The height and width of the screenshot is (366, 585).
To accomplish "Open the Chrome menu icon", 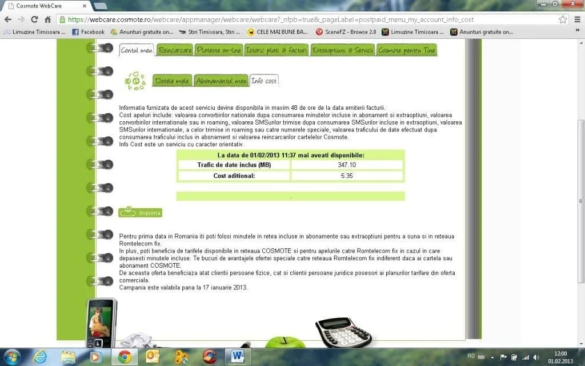I will (577, 19).
